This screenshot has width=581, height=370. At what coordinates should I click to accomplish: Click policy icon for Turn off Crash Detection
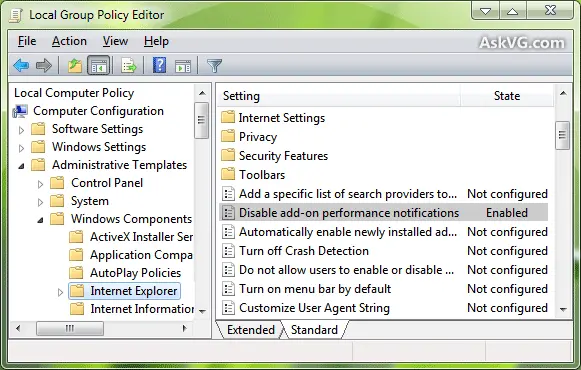(228, 251)
